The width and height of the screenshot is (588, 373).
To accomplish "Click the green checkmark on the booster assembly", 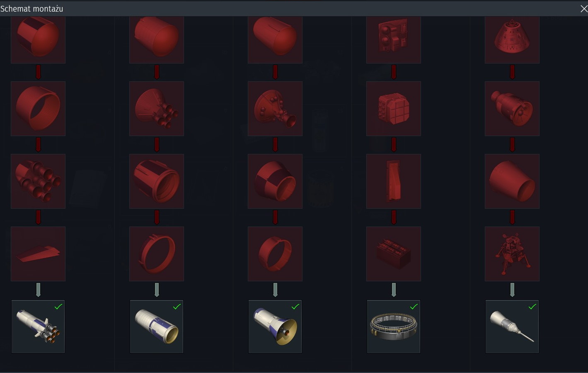I will [x=58, y=307].
